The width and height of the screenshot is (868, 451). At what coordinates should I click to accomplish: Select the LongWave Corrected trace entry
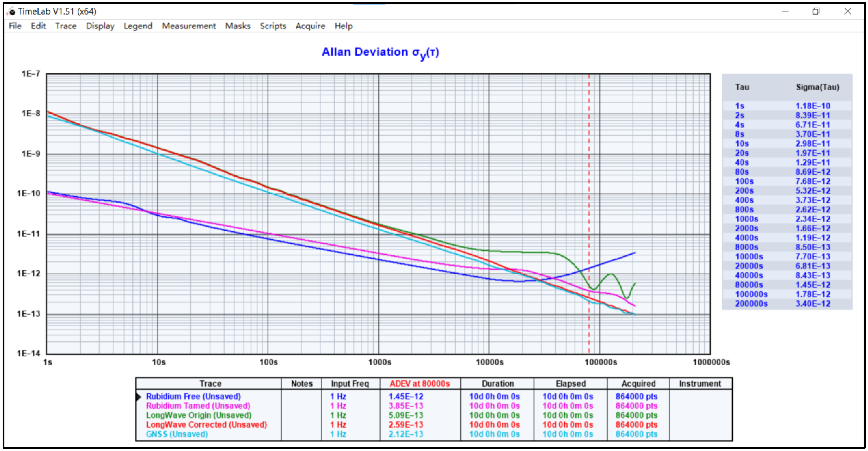[206, 425]
